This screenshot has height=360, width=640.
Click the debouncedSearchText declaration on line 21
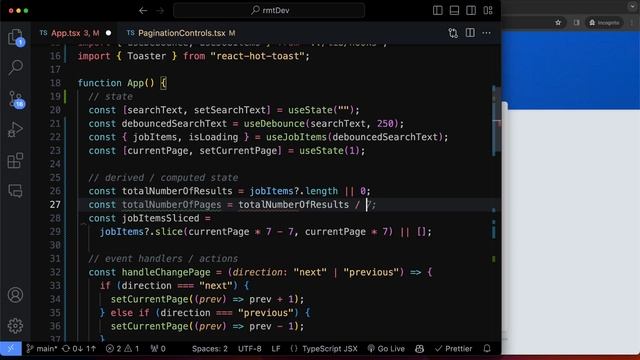point(174,124)
